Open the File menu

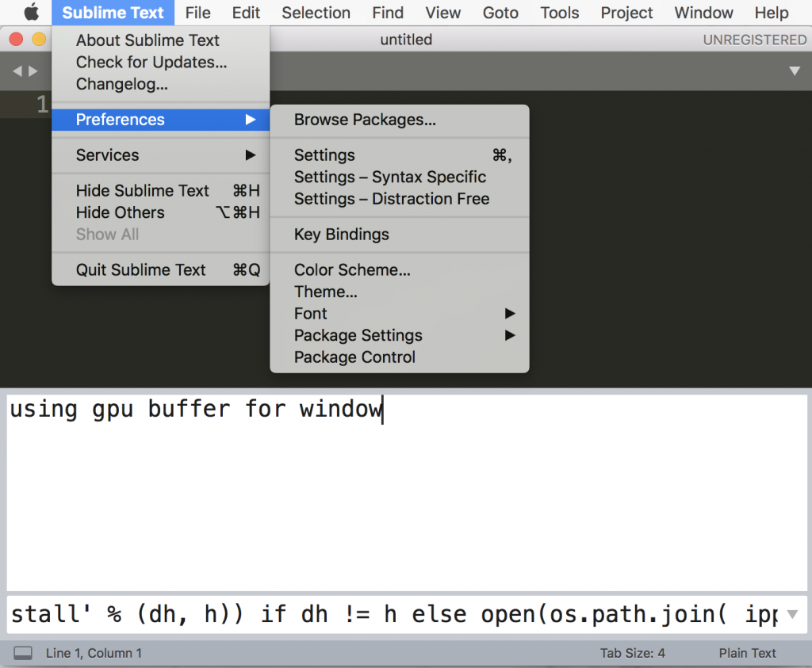click(197, 13)
